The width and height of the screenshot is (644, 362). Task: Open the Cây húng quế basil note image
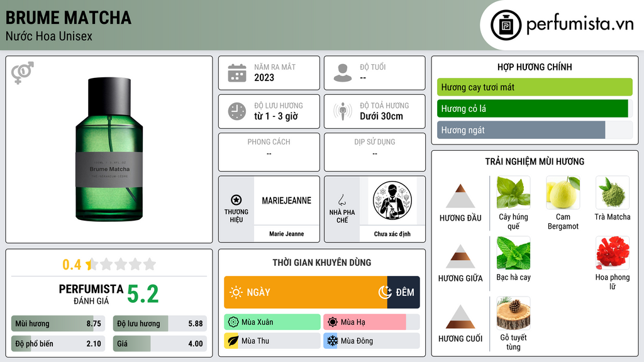coord(513,192)
